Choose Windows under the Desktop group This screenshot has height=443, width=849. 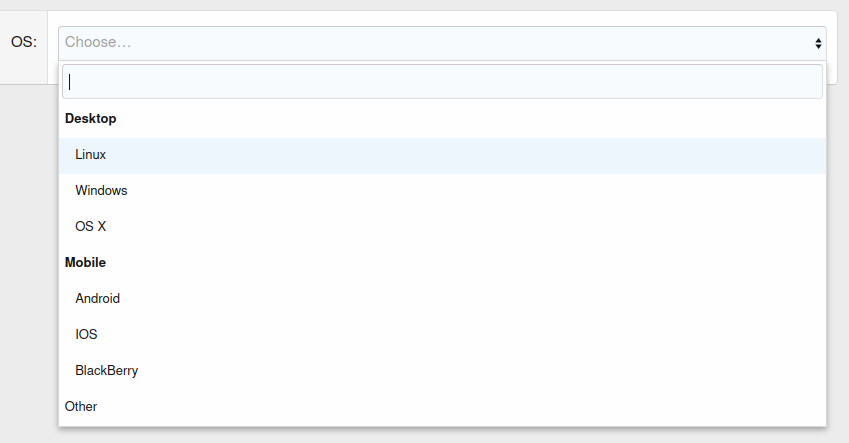tap(101, 191)
